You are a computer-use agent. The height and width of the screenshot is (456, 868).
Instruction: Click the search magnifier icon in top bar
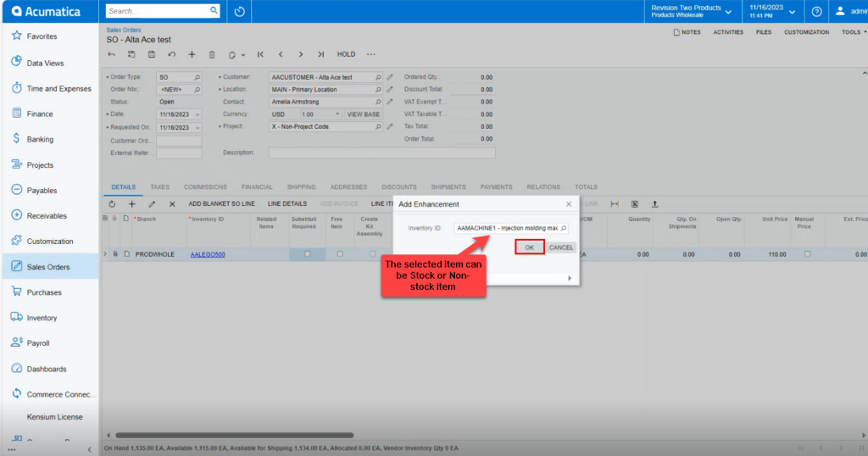(x=214, y=10)
